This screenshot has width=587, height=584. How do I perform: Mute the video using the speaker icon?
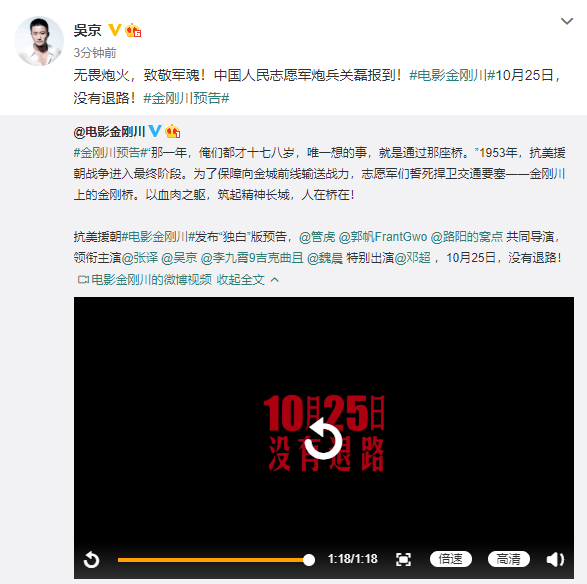click(555, 559)
